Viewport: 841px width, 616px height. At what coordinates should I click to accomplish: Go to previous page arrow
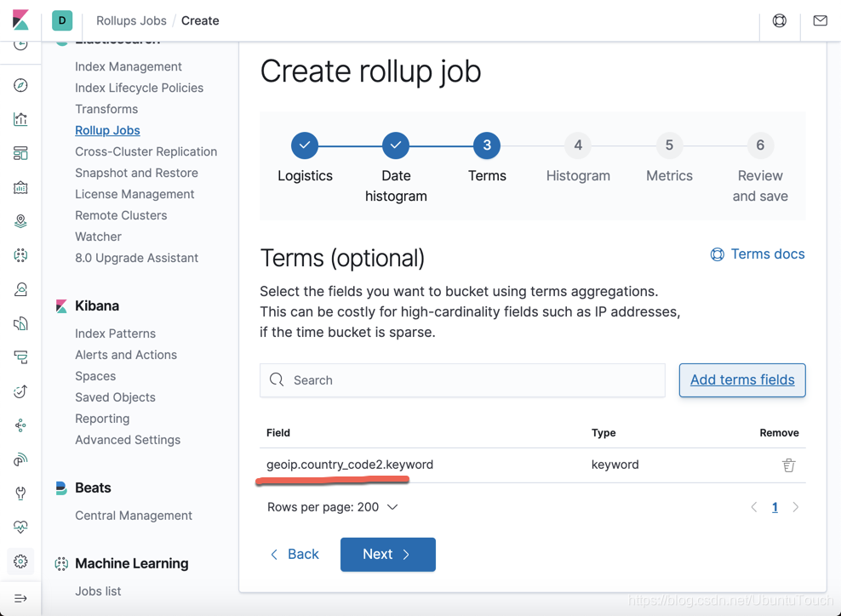[754, 507]
